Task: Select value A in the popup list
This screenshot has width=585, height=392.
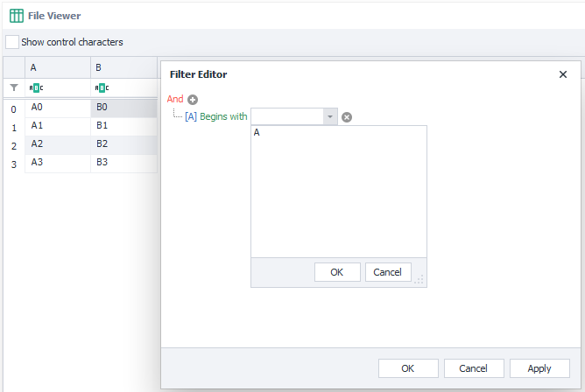Action: (257, 133)
